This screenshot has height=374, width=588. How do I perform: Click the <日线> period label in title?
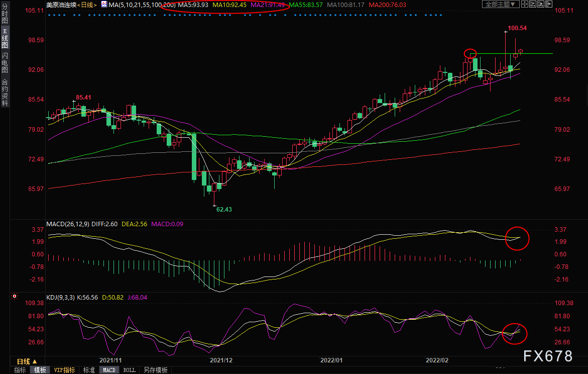click(87, 5)
